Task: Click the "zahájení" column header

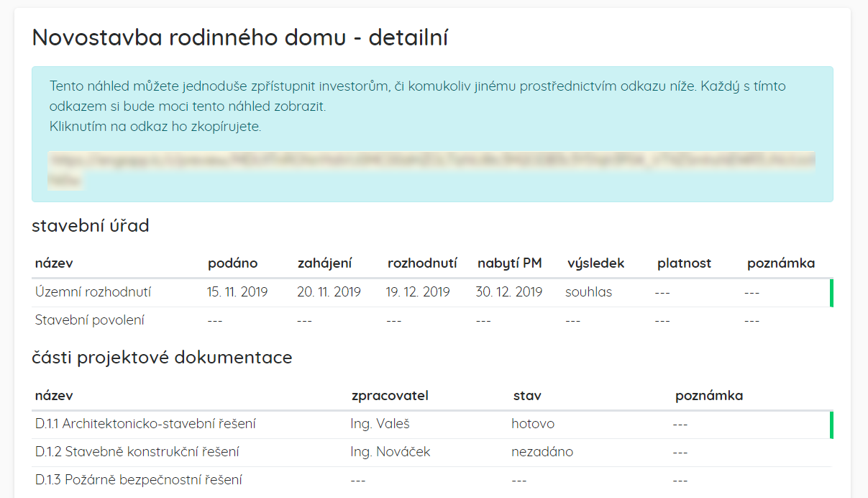Action: pyautogui.click(x=325, y=263)
